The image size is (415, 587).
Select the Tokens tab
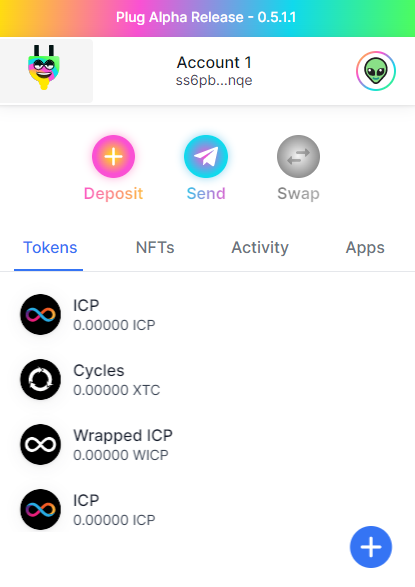tap(50, 247)
